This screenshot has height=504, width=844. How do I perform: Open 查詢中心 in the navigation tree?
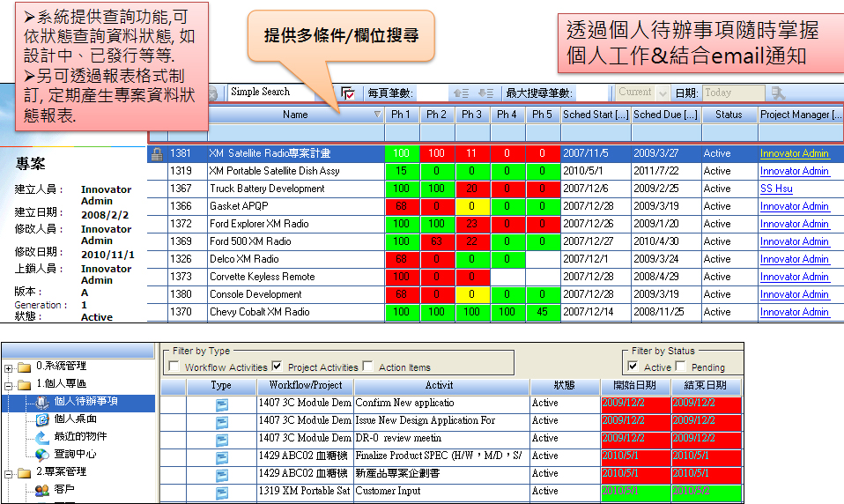click(75, 454)
